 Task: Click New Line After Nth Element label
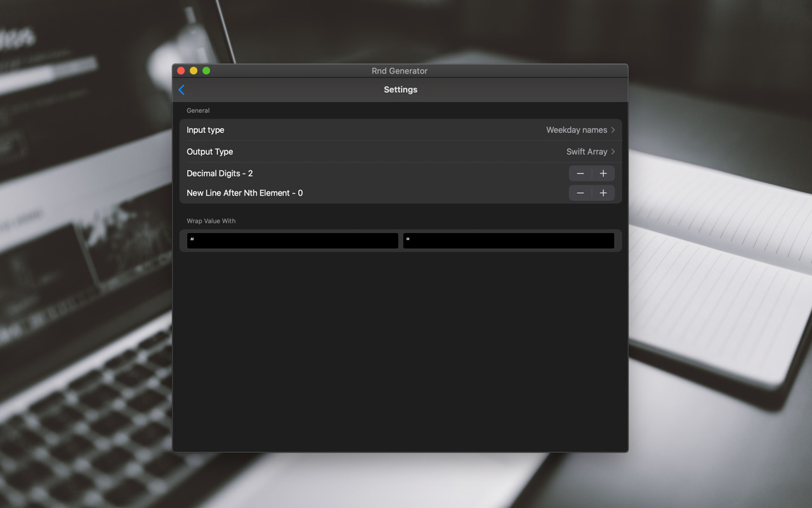pyautogui.click(x=245, y=193)
